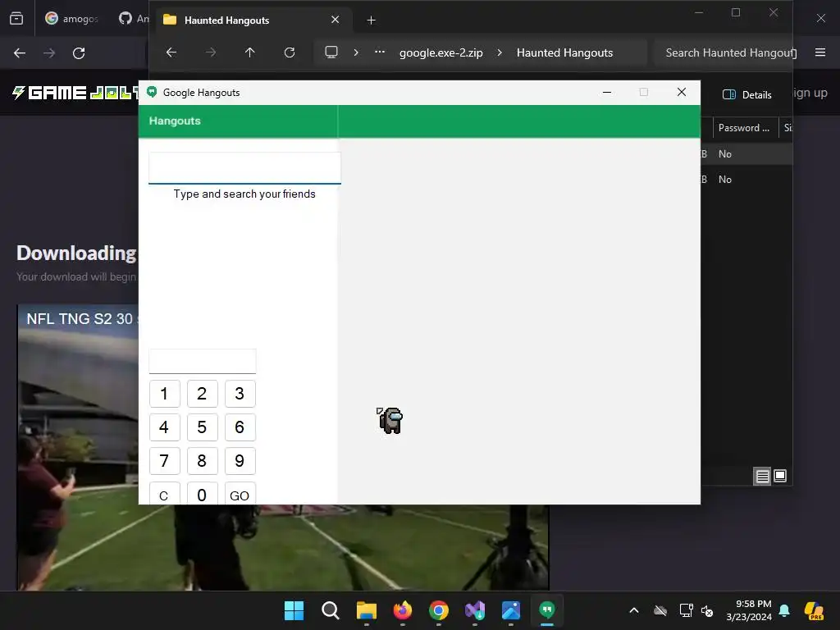
Task: Show hidden system tray icons
Action: [x=634, y=610]
